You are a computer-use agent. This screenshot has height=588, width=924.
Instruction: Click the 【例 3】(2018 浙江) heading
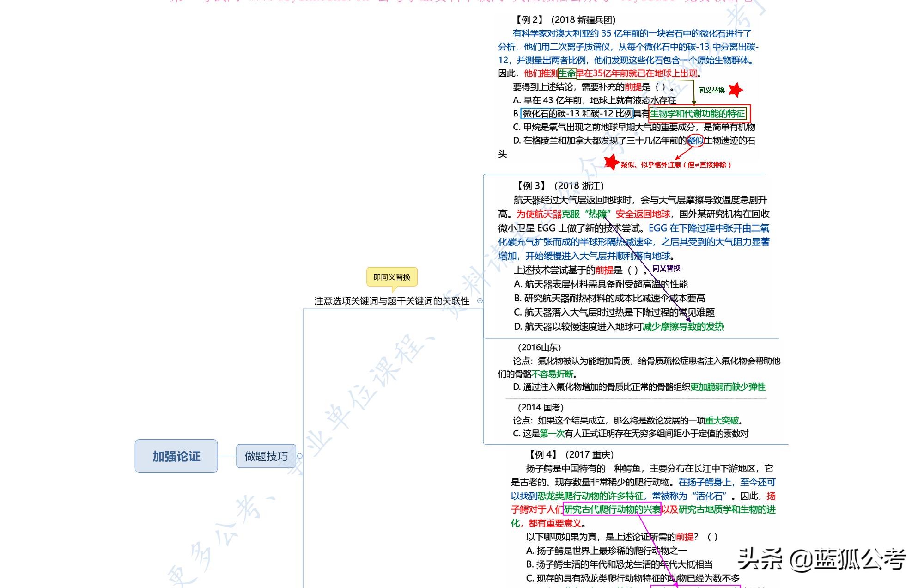coord(560,186)
